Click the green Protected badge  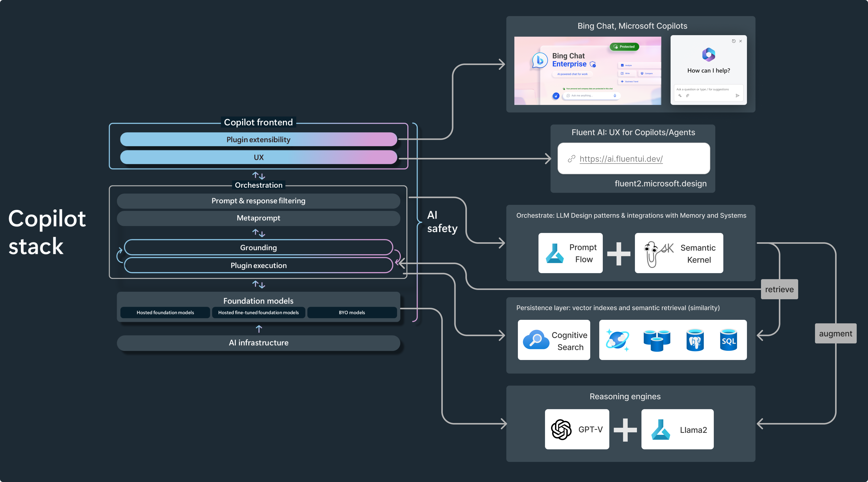click(624, 47)
